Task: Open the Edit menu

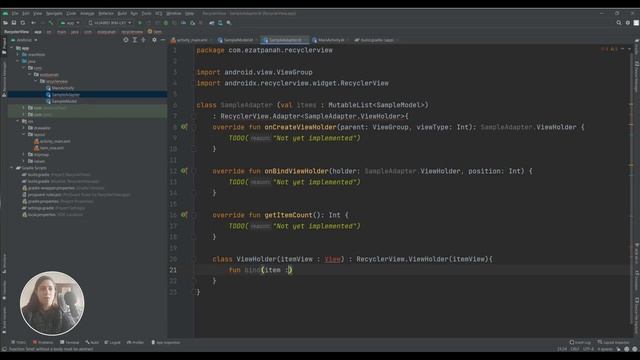Action: (x=26, y=13)
